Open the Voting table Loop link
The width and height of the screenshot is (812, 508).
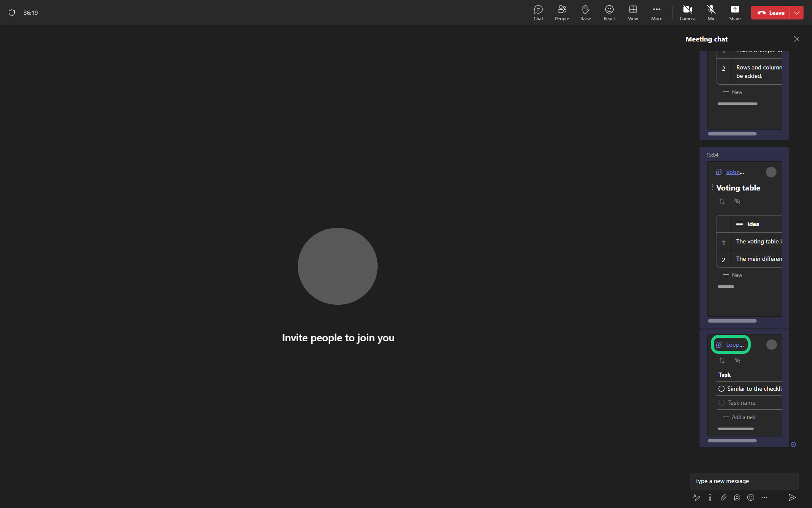point(735,172)
